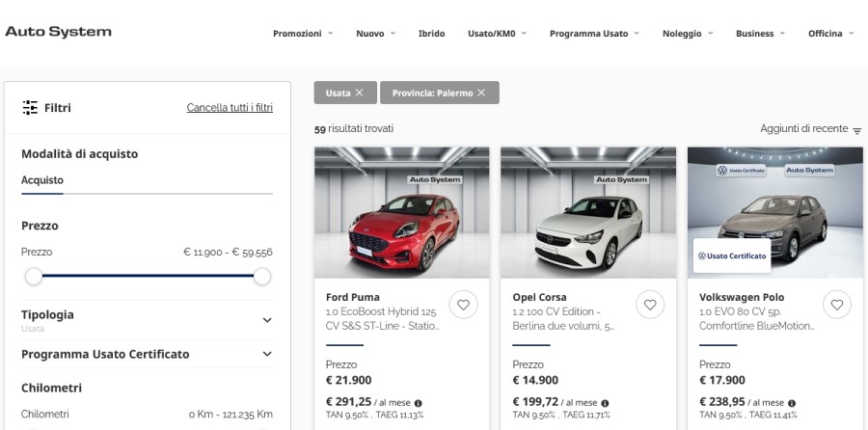Click the sort icon next to Aggiunti di recente
The image size is (868, 430).
856,130
